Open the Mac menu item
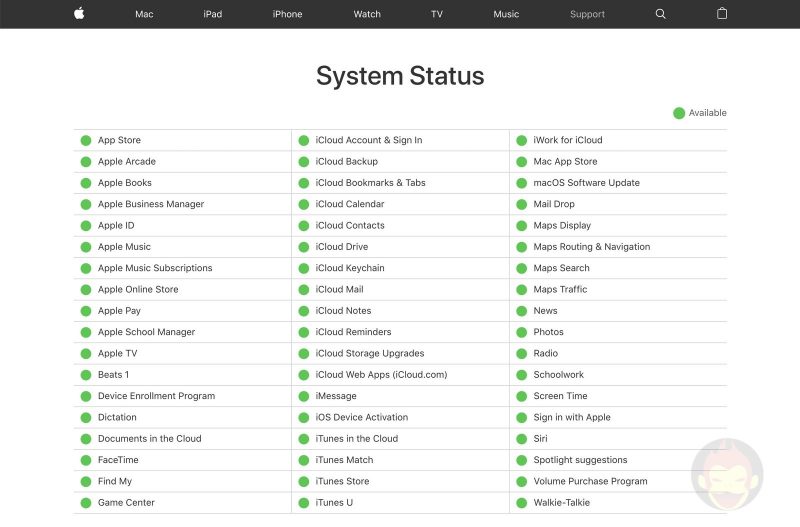Screen dimensions: 800x527 (x=144, y=14)
